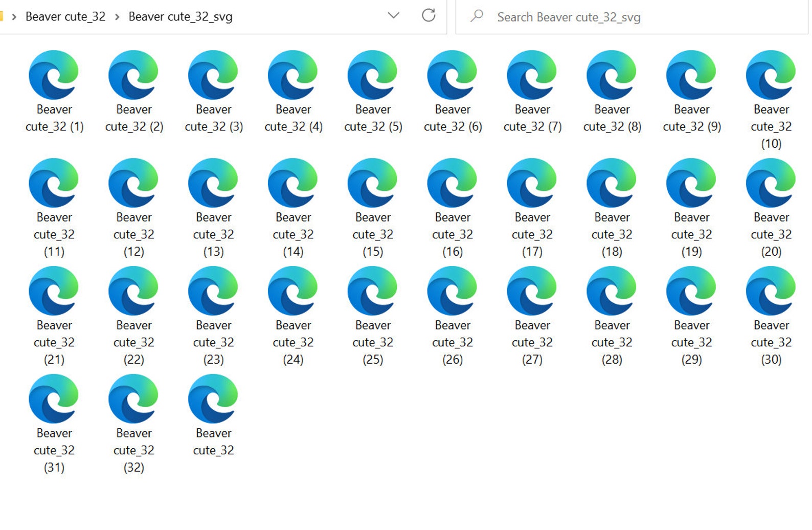
Task: Click the file name Beaver cute_32 (19)
Action: [x=692, y=234]
